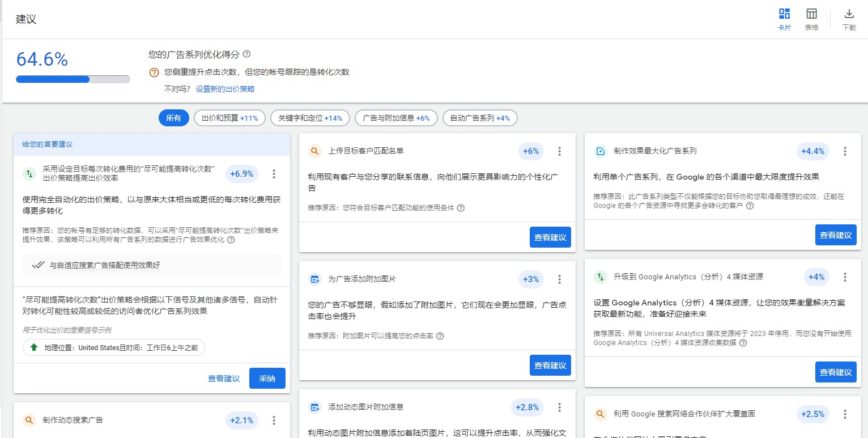868x438 pixels.
Task: Click the +3% score badge
Action: point(531,279)
